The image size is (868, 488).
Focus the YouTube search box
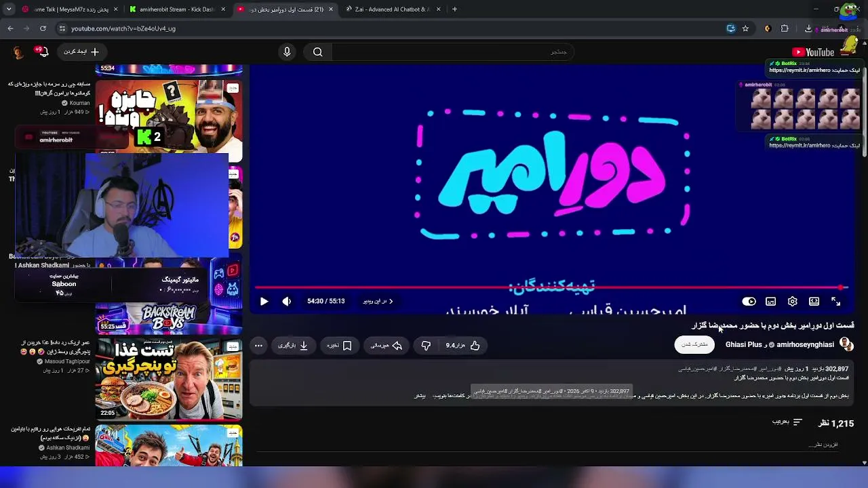point(453,52)
